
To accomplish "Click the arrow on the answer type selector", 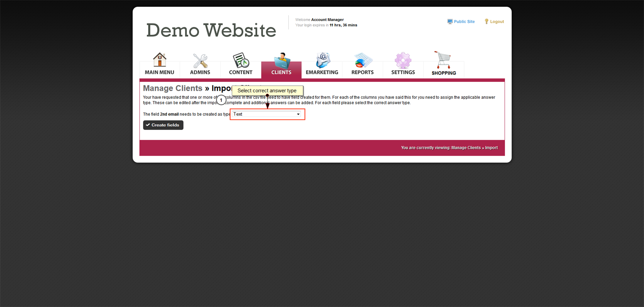I will tap(298, 114).
